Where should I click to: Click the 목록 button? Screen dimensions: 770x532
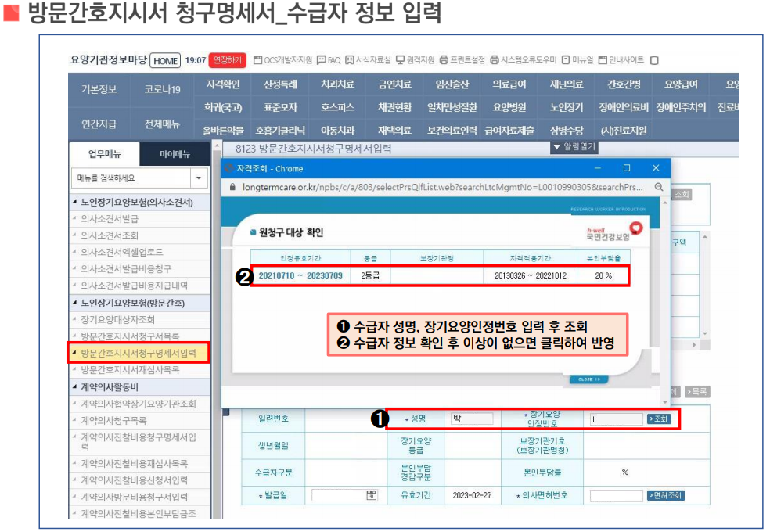click(x=697, y=391)
